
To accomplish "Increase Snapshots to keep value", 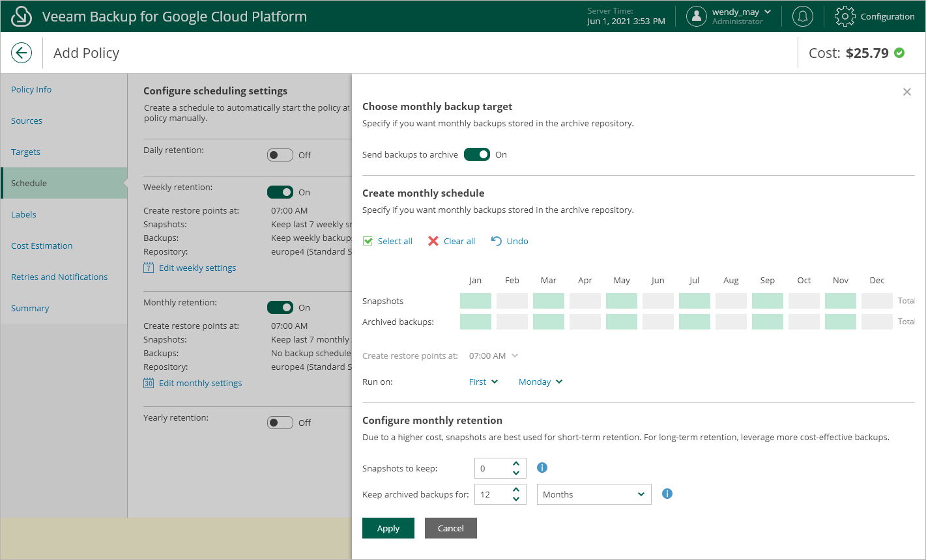I will [x=516, y=464].
